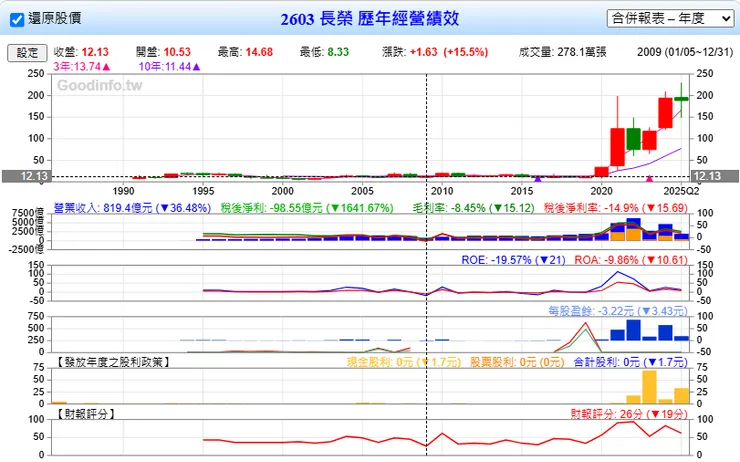
Task: Click the 開盤: 10.53 value
Action: 163,52
